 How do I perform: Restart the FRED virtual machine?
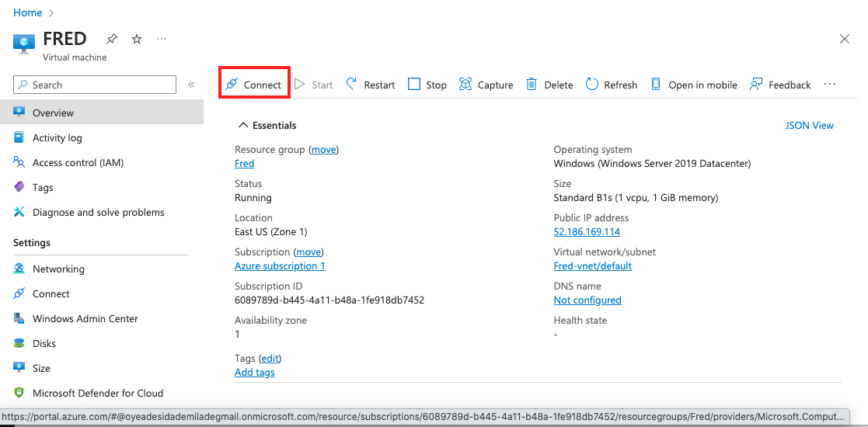pyautogui.click(x=371, y=85)
